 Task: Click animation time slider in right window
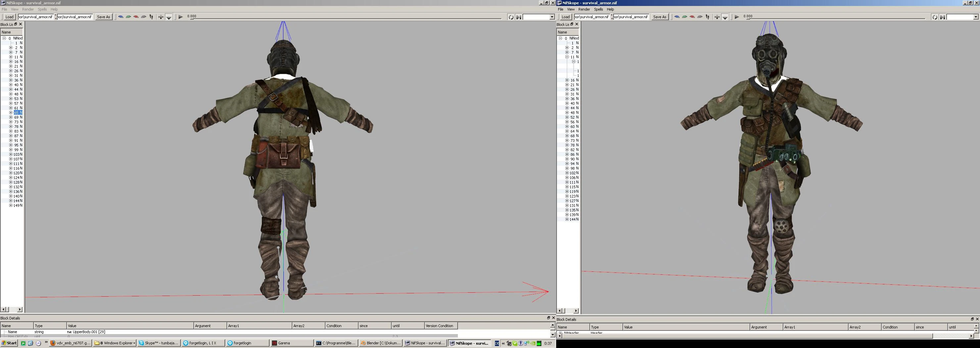836,18
